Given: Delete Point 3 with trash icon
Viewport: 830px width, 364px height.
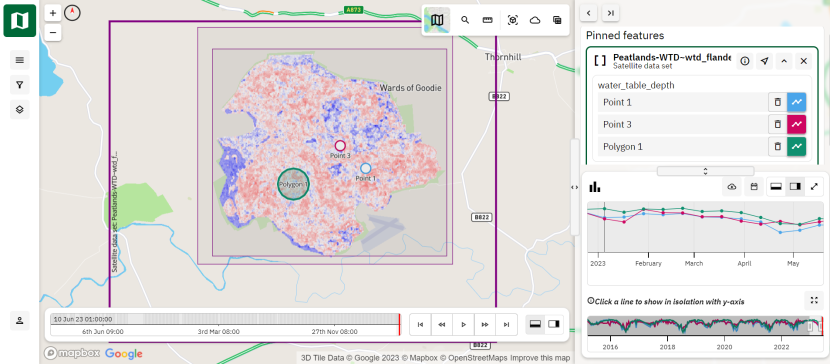Looking at the screenshot, I should [777, 124].
